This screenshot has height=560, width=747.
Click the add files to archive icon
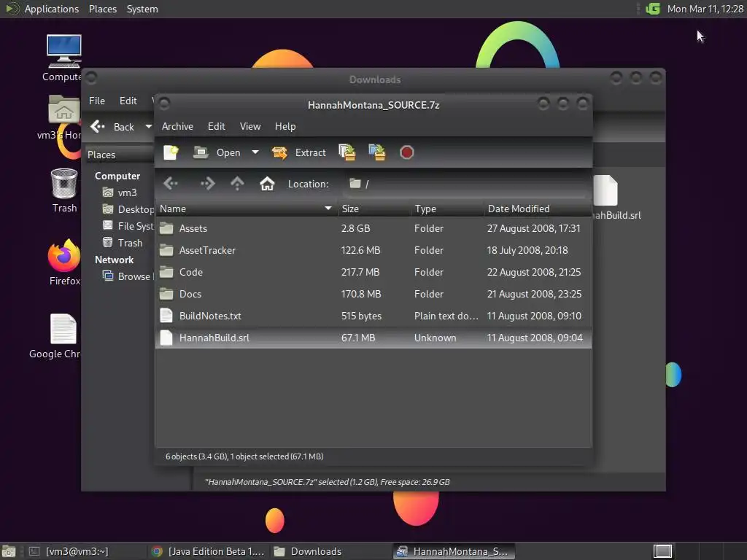[347, 152]
